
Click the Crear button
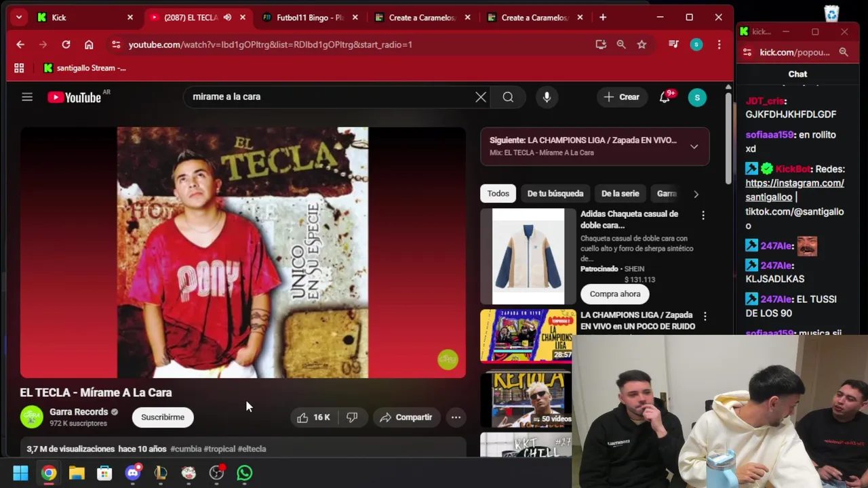(622, 97)
